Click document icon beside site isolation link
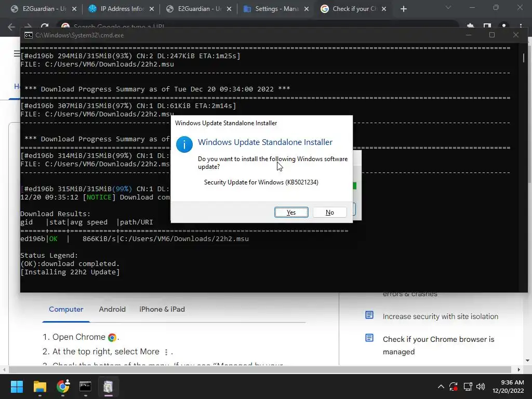Screen dimensions: 532x399 [369, 315]
